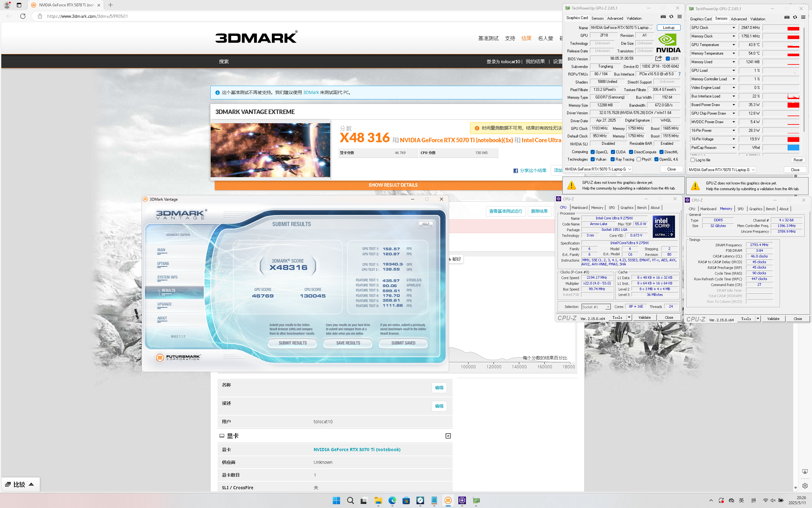The height and width of the screenshot is (508, 812).
Task: Open GPU Clock sensor dropdown
Action: point(734,28)
